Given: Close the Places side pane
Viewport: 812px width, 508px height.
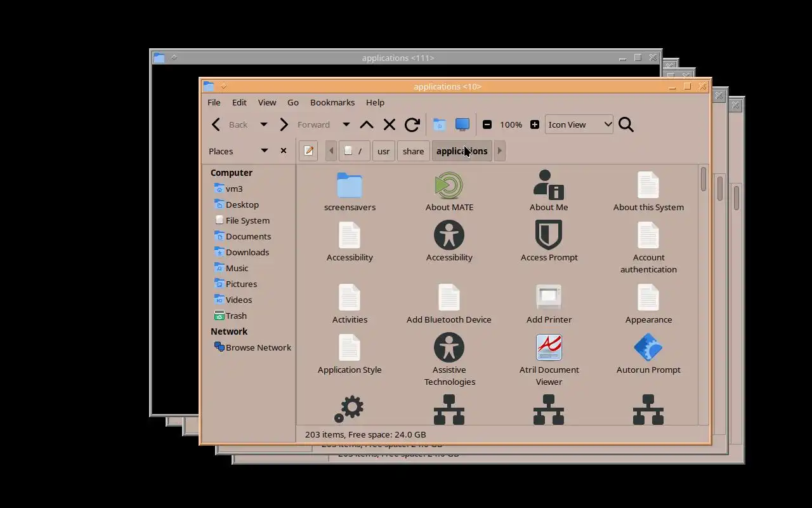Looking at the screenshot, I should (x=284, y=150).
